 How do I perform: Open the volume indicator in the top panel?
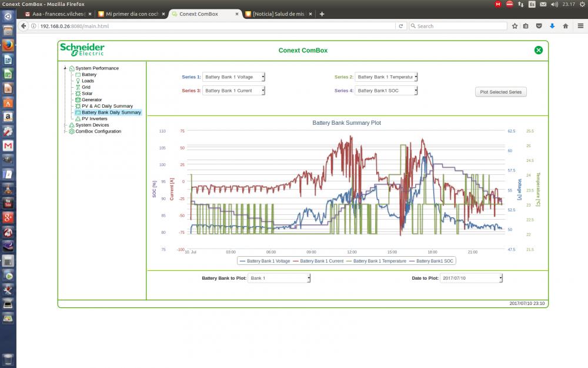tap(554, 4)
